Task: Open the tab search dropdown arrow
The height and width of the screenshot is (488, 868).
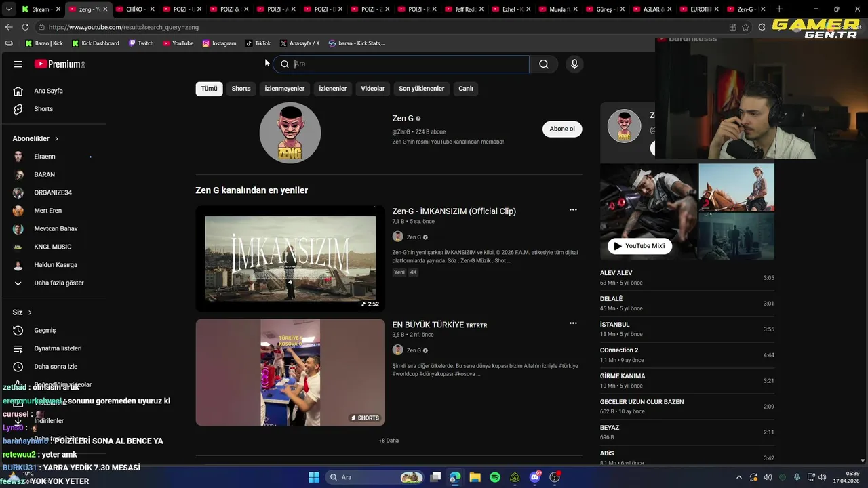Action: [9, 9]
